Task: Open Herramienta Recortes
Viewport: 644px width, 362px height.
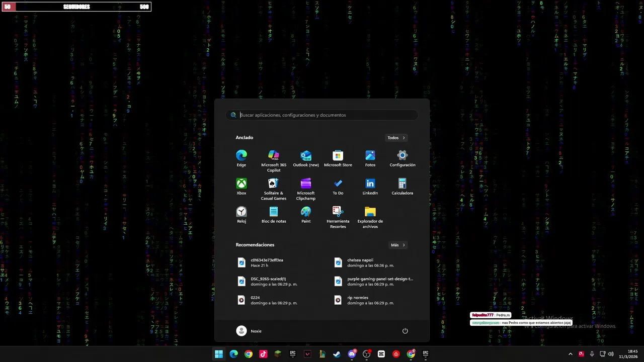Action: (338, 217)
